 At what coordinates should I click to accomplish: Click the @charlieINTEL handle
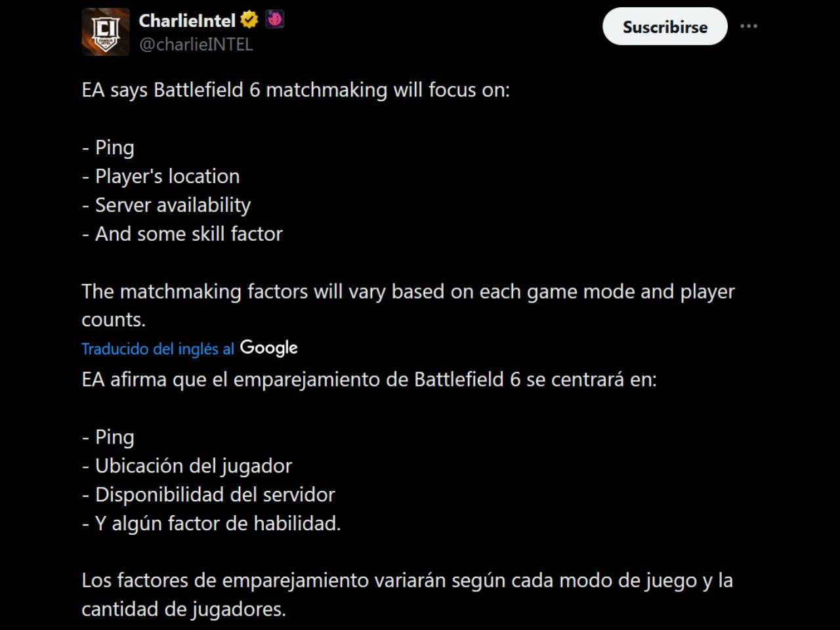pyautogui.click(x=196, y=45)
